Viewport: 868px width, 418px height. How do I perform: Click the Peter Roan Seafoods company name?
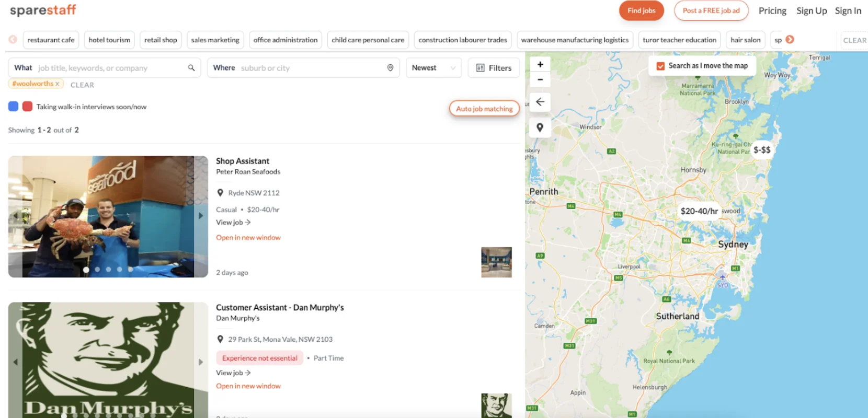(248, 171)
